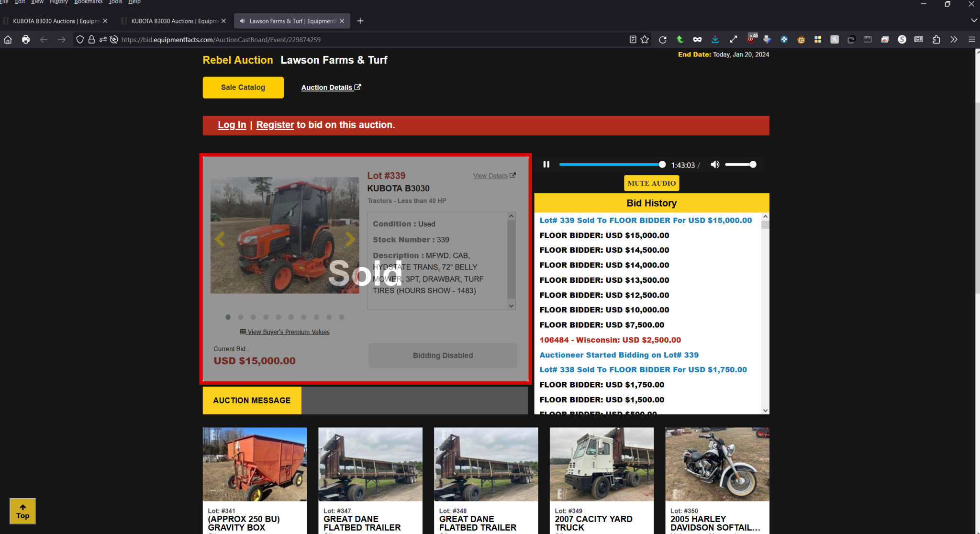This screenshot has width=980, height=534.
Task: Reload the page
Action: point(663,40)
